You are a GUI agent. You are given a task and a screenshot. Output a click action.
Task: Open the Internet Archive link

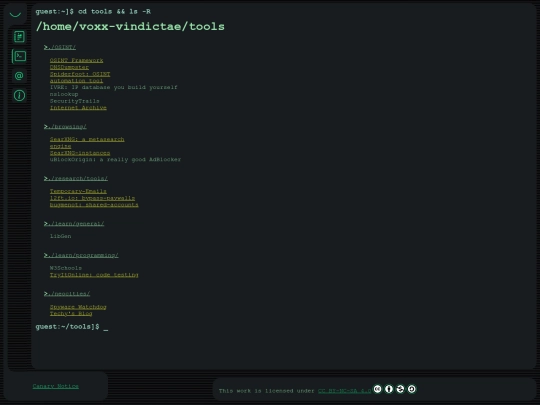coord(78,108)
